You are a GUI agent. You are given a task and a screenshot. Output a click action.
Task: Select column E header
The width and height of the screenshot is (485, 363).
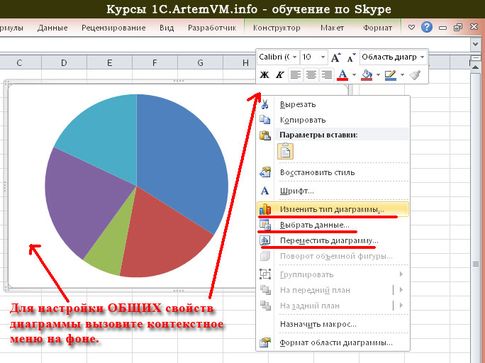coord(109,63)
